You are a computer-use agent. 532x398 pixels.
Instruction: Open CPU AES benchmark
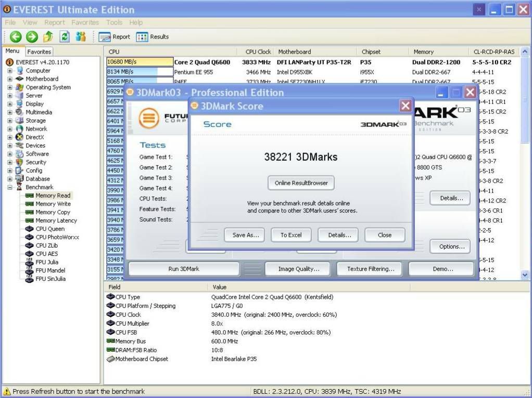pos(46,254)
